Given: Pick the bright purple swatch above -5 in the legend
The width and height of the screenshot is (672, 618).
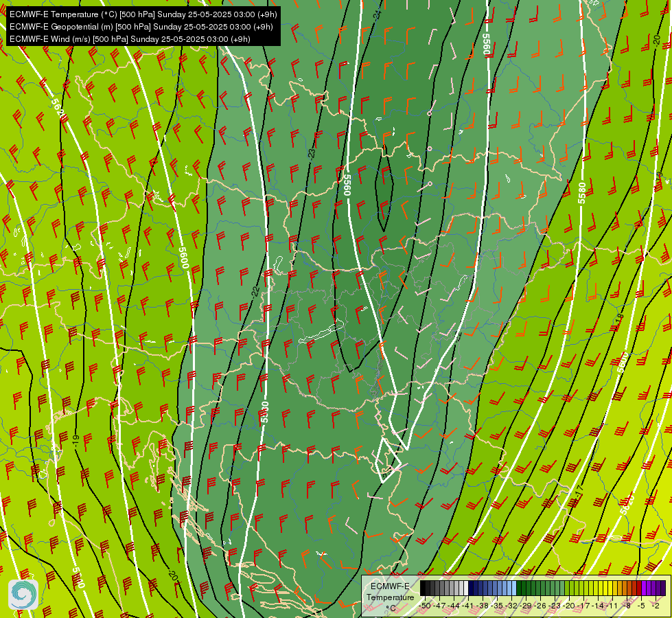Looking at the screenshot, I should pyautogui.click(x=644, y=588).
